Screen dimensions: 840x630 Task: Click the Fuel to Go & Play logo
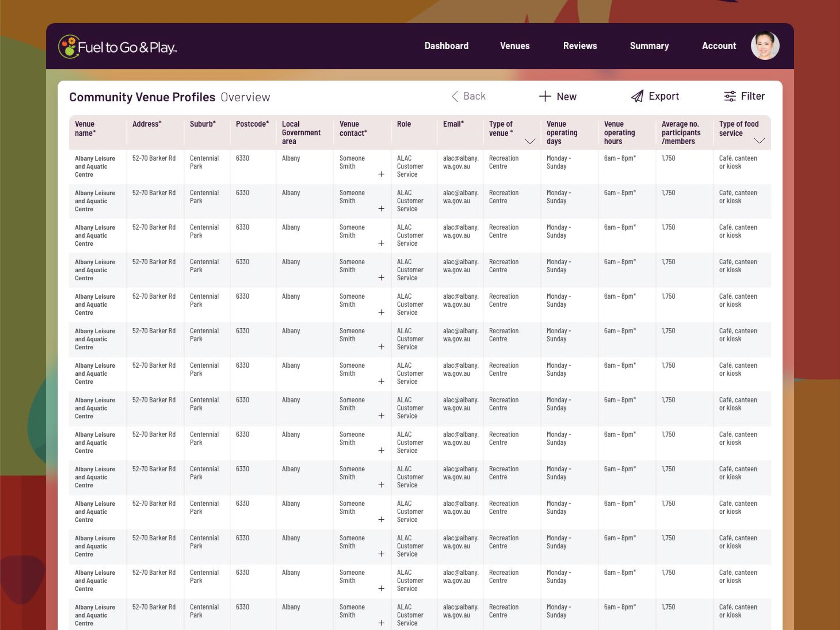click(117, 47)
